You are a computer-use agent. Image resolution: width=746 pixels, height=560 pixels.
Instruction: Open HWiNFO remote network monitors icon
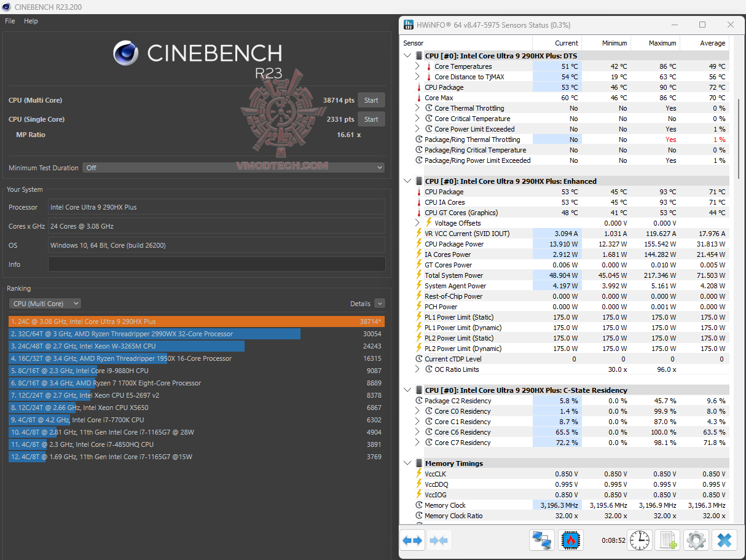click(542, 540)
